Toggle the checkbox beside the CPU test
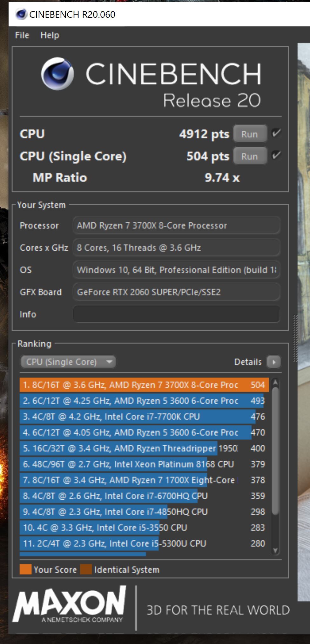310x644 pixels. (276, 133)
